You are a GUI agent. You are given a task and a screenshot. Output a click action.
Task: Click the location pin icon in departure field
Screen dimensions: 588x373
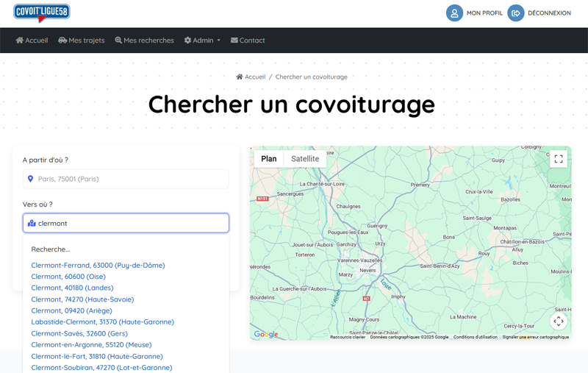(30, 179)
